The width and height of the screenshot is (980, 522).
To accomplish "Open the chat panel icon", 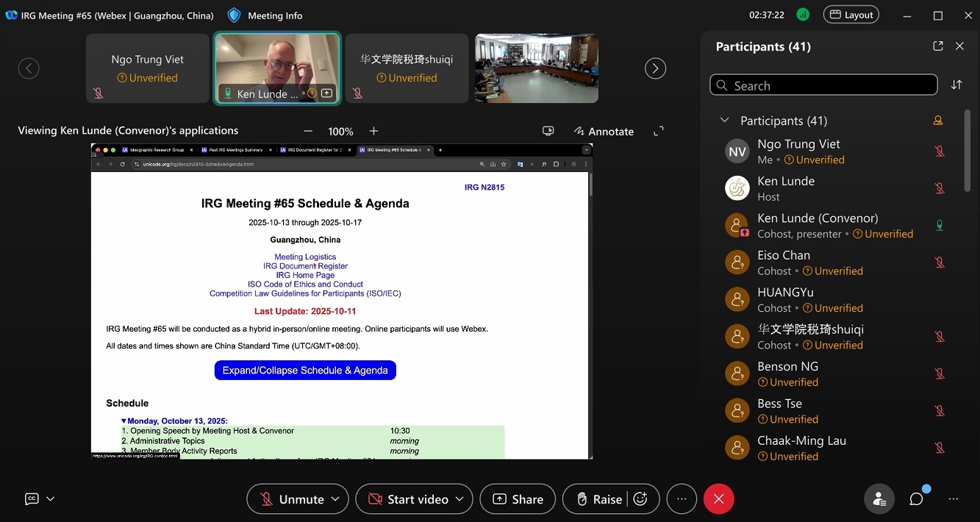I will click(916, 499).
